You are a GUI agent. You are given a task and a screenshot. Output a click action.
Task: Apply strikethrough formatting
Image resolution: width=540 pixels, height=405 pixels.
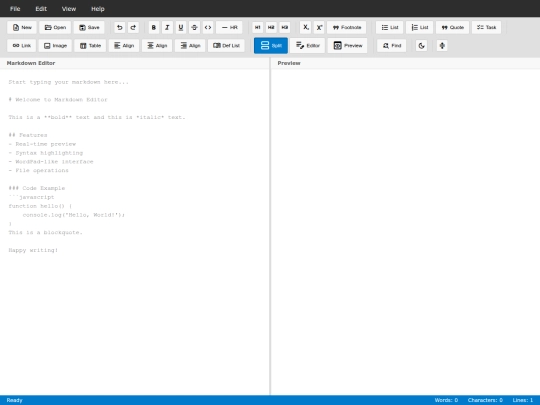pos(194,28)
